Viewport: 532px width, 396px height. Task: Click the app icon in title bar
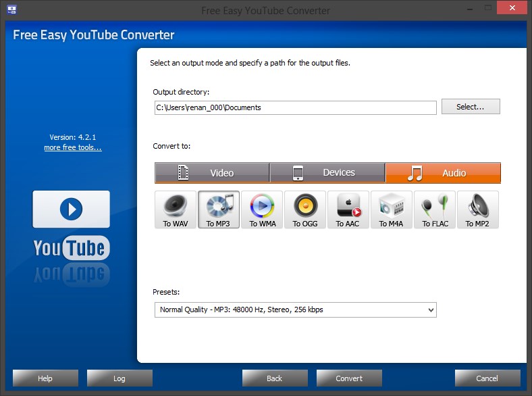[12, 10]
